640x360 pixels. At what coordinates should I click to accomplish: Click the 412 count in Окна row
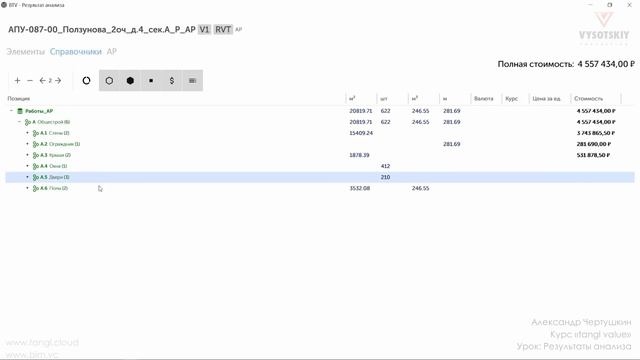click(385, 166)
